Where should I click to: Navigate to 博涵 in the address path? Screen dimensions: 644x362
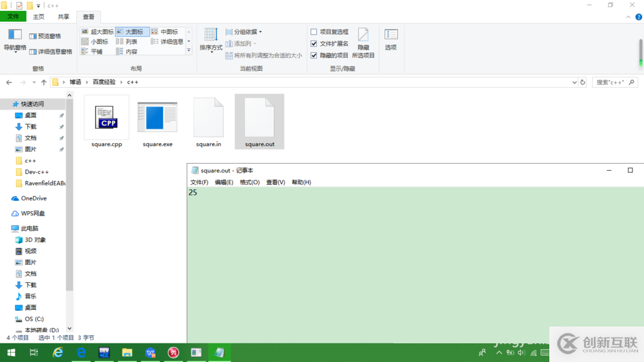tap(75, 82)
